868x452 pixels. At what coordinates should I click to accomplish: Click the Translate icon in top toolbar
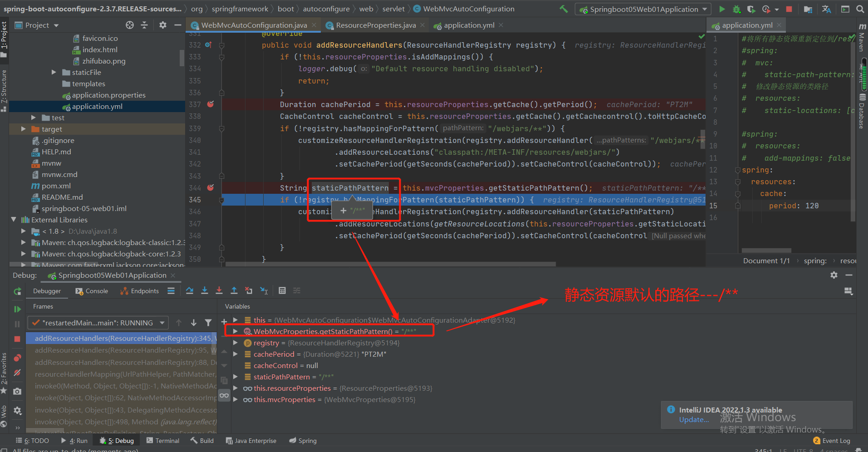point(826,9)
